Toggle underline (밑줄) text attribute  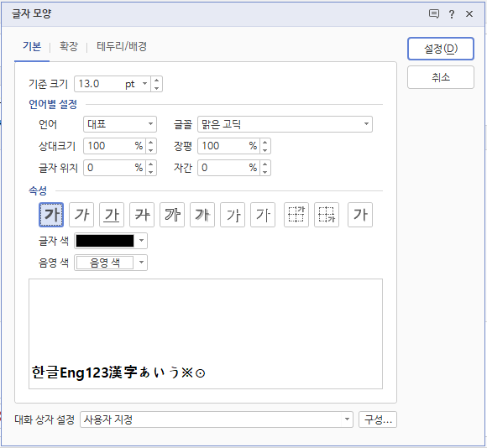pos(112,215)
